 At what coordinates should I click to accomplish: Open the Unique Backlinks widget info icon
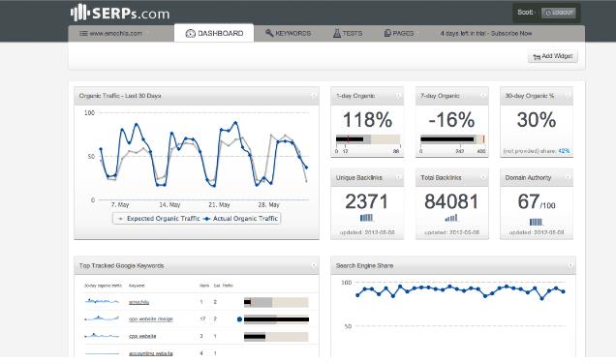398,177
